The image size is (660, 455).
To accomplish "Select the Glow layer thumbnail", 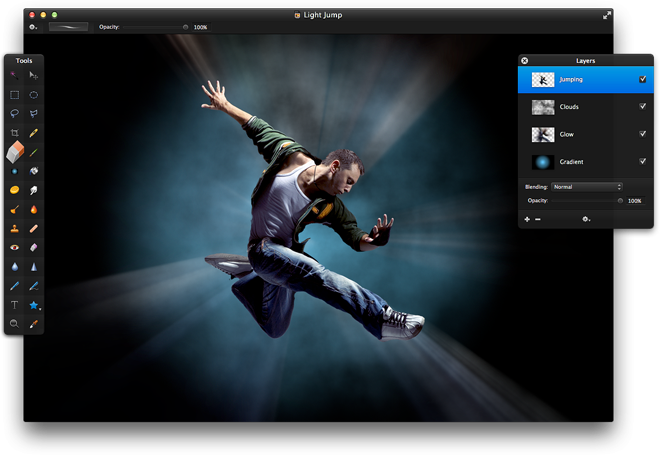I will (543, 135).
